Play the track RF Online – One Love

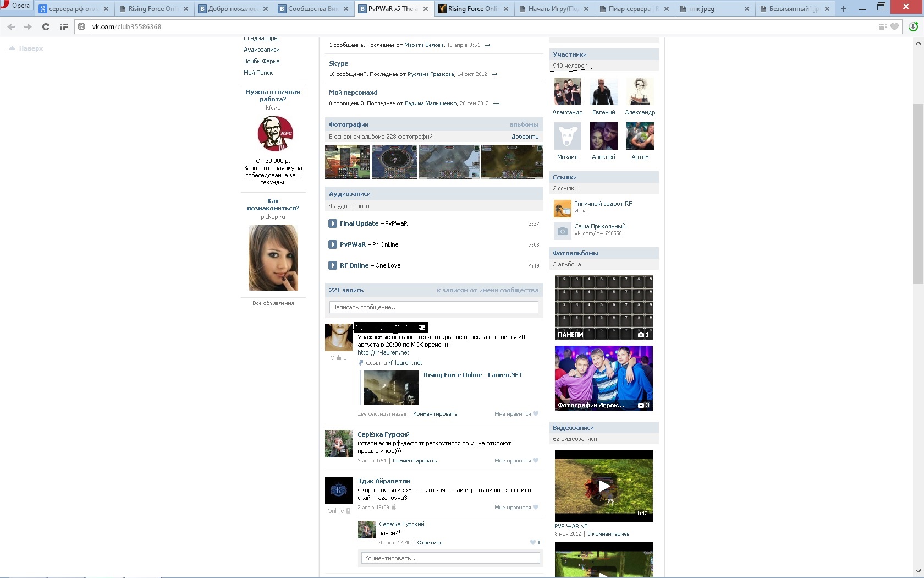pyautogui.click(x=333, y=265)
